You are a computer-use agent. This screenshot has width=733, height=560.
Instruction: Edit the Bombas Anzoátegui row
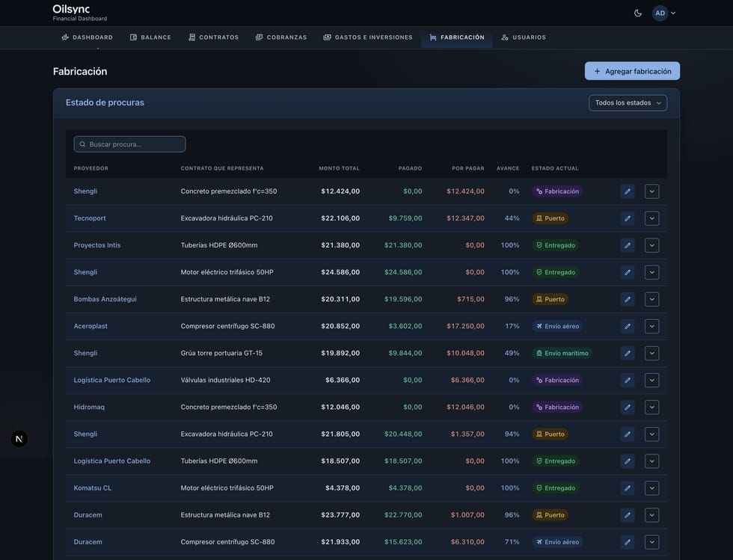[628, 299]
